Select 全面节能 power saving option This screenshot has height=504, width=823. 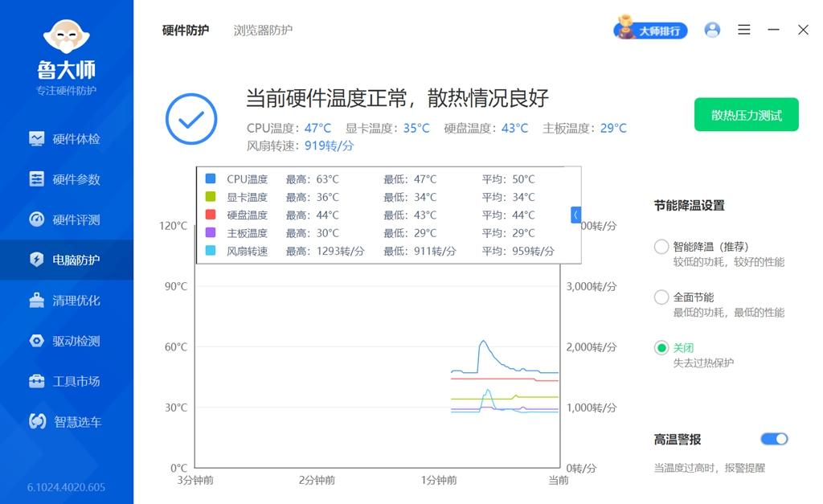click(x=661, y=297)
